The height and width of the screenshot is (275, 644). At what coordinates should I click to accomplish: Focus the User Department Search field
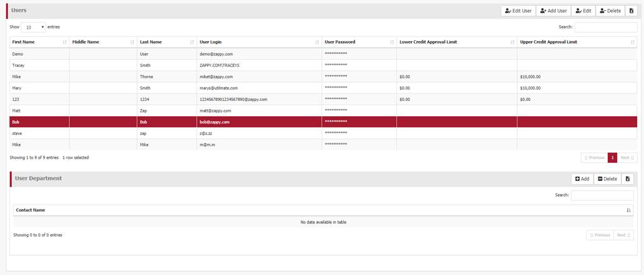602,196
